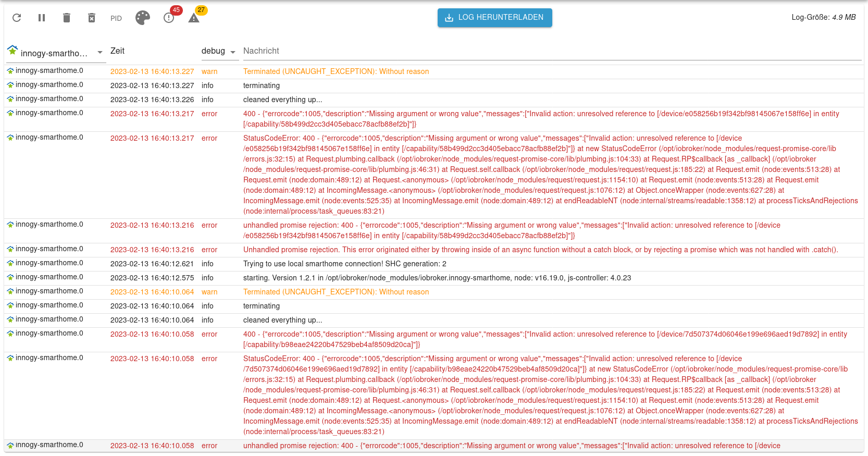Click the adapter icon in the 16:40:12.575 row

(x=10, y=277)
